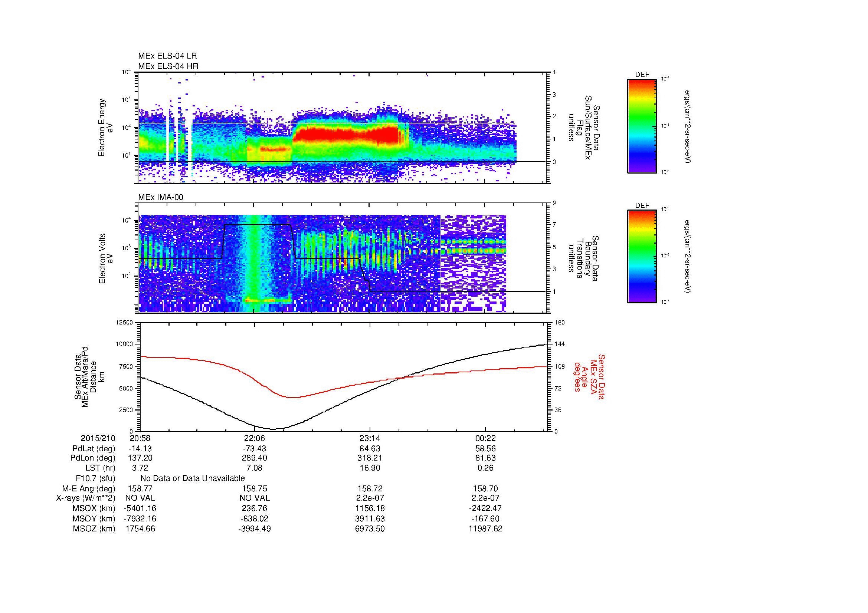Screen dimensions: 868x613
Task: Click the 'MEx IMA-00' panel title
Action: 160,197
